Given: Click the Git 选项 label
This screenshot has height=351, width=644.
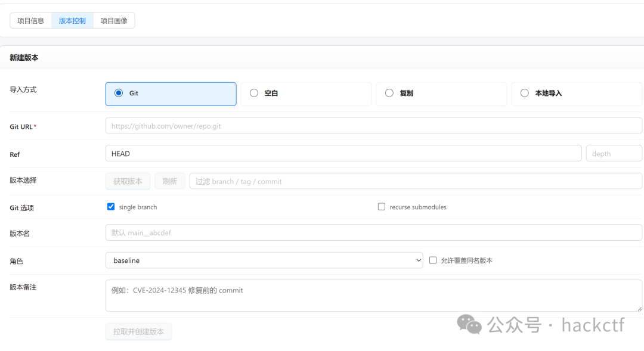Looking at the screenshot, I should 22,208.
